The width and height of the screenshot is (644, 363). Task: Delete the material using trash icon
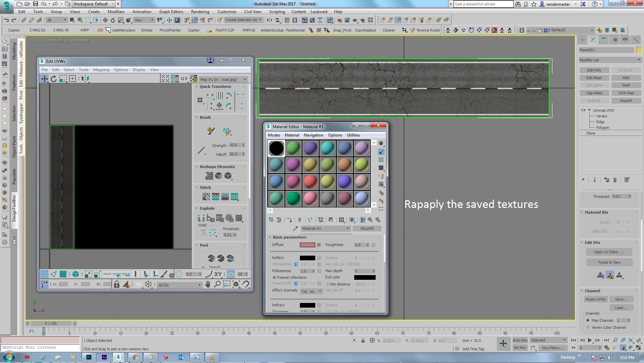pyautogui.click(x=300, y=220)
